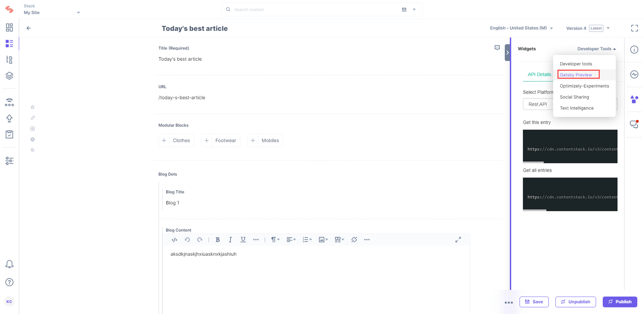The image size is (644, 314).
Task: Click Redo in the editor toolbar
Action: [x=200, y=240]
